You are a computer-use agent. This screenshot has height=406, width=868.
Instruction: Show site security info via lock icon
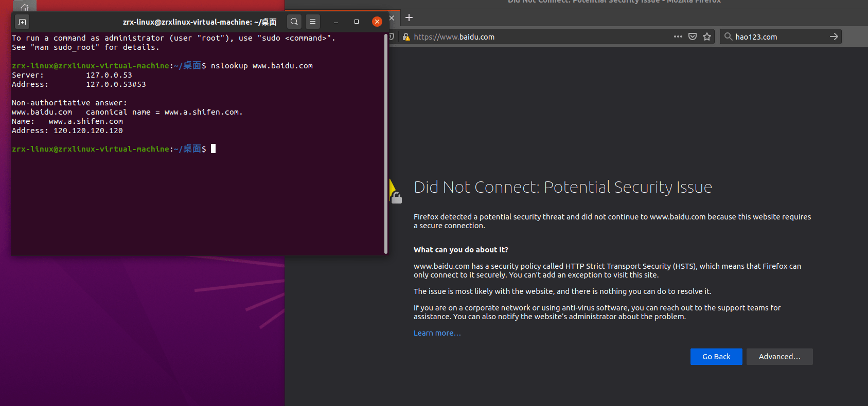(406, 37)
